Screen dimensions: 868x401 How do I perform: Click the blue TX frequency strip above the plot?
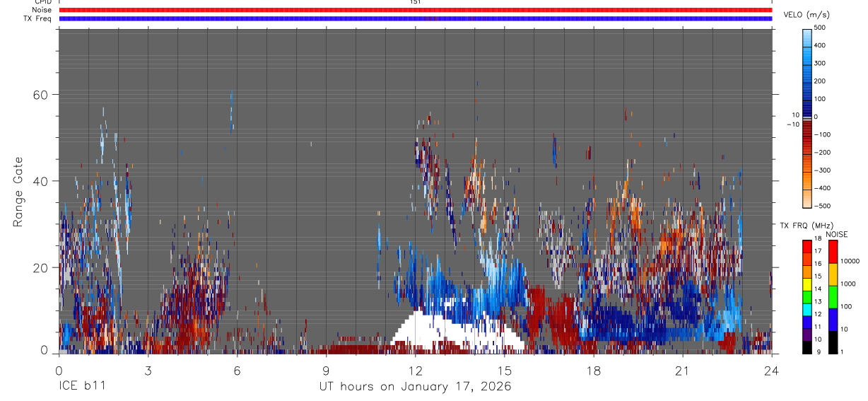coord(416,18)
